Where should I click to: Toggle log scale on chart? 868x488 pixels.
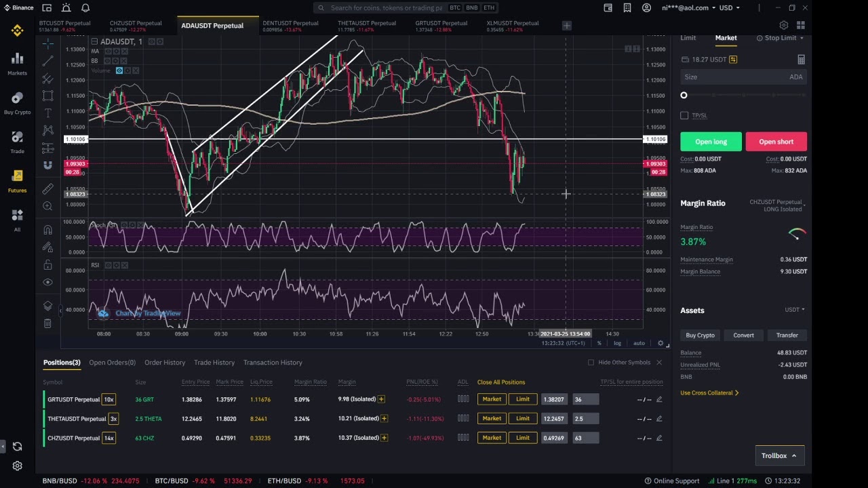click(x=618, y=344)
